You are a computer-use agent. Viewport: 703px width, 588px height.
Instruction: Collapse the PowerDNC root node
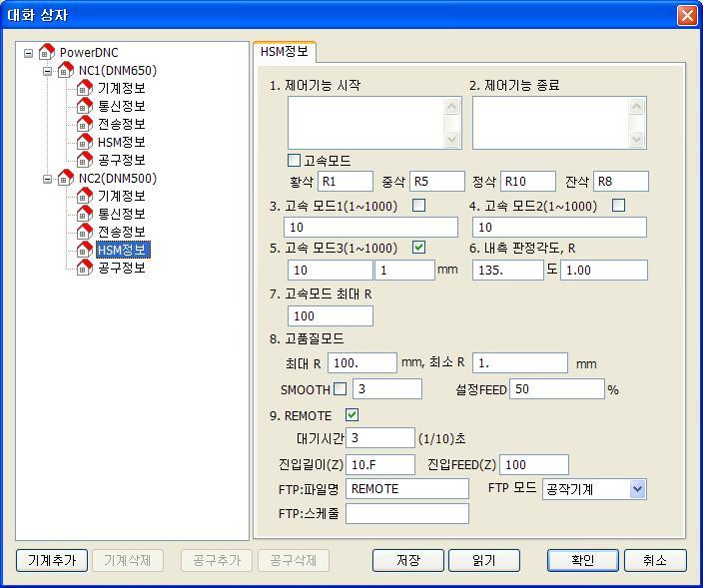[28, 53]
